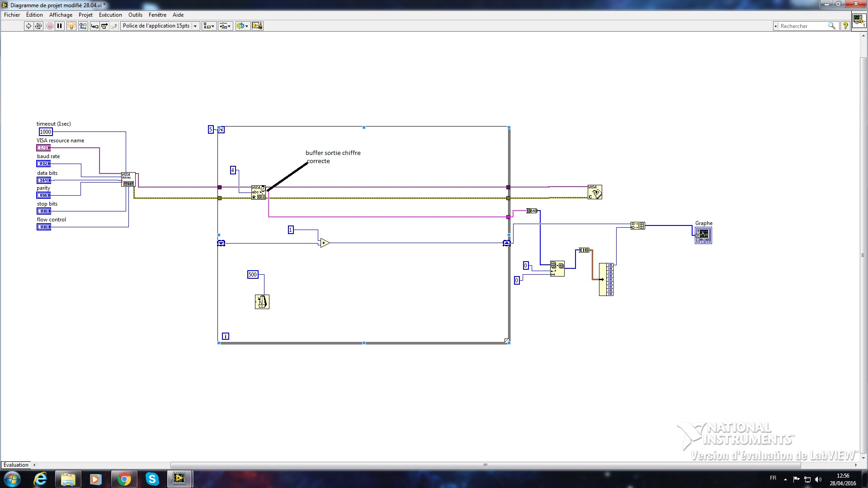Select the VISA Close node
This screenshot has width=868, height=488.
coord(595,192)
